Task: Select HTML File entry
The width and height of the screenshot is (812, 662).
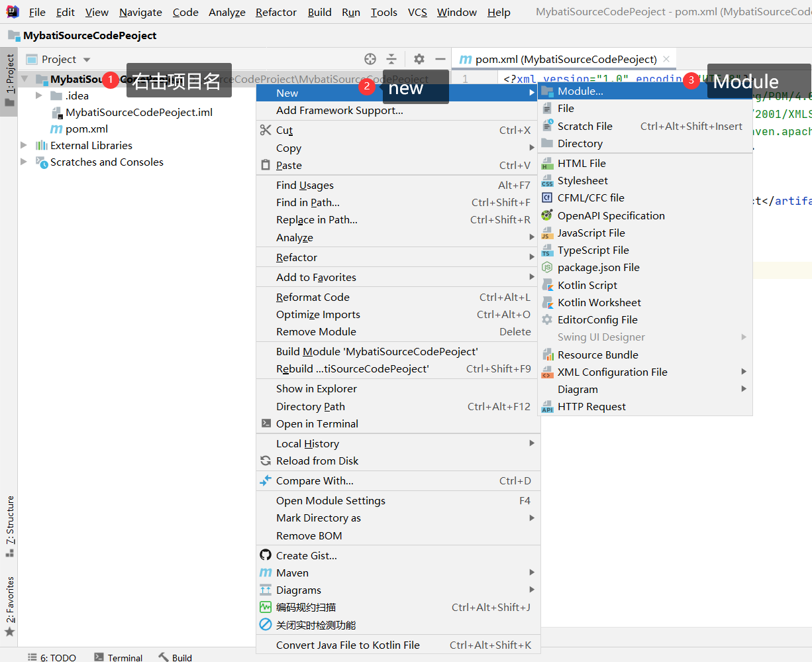Action: [x=646, y=163]
